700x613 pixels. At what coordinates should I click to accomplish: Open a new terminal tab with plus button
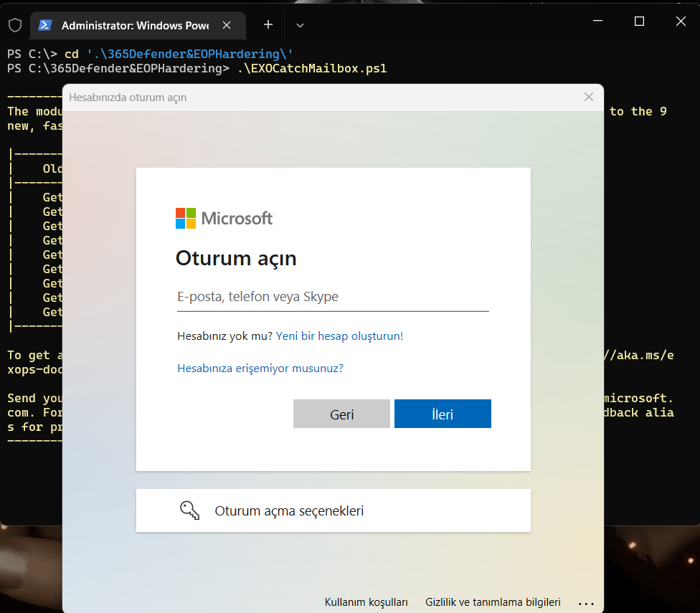pyautogui.click(x=268, y=25)
